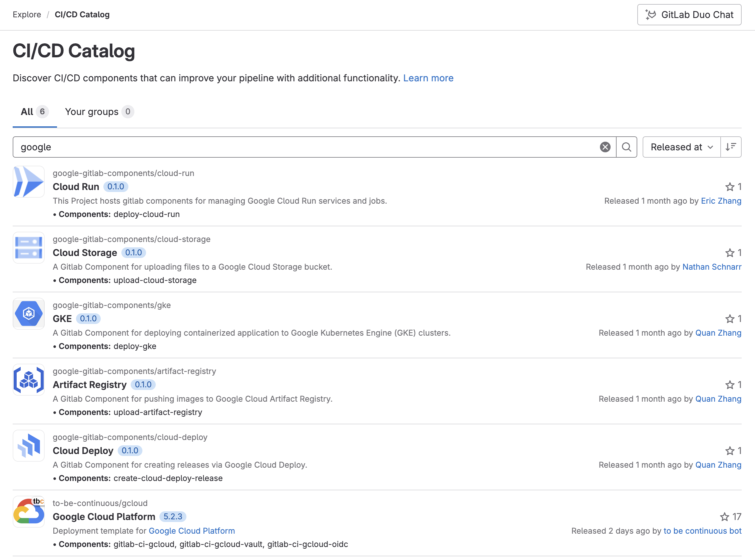The width and height of the screenshot is (755, 560).
Task: Open the Cloud Storage project avatar
Action: tap(29, 248)
